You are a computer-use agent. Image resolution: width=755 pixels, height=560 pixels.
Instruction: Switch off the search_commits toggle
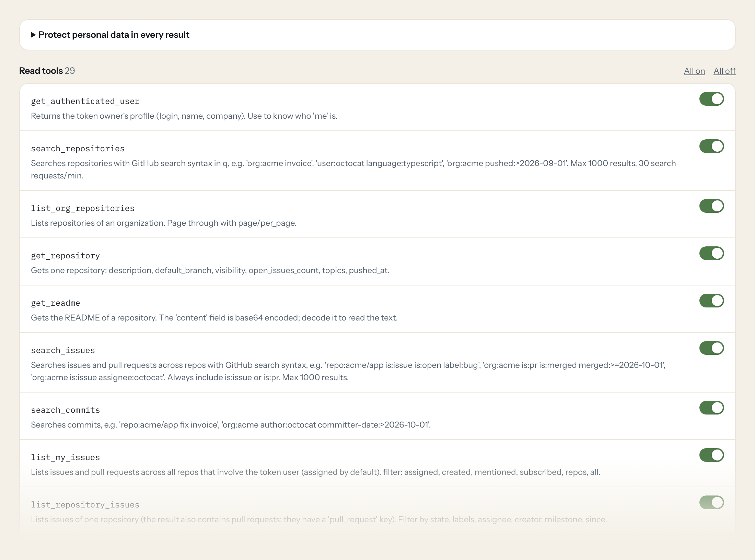711,408
